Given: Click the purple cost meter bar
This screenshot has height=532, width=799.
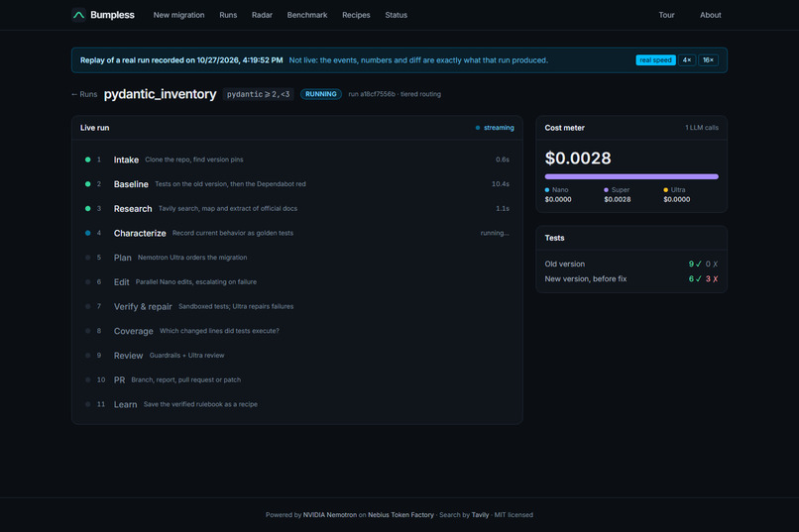Looking at the screenshot, I should (x=631, y=176).
